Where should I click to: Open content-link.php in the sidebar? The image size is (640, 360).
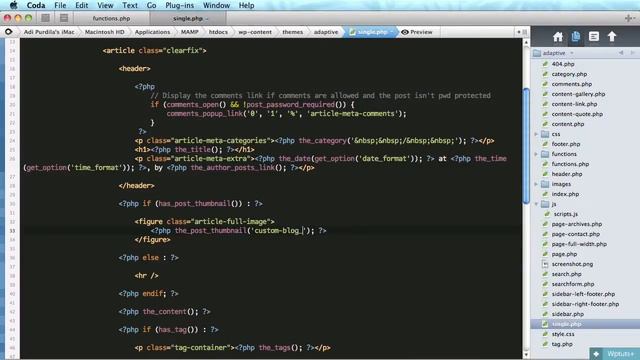[574, 104]
